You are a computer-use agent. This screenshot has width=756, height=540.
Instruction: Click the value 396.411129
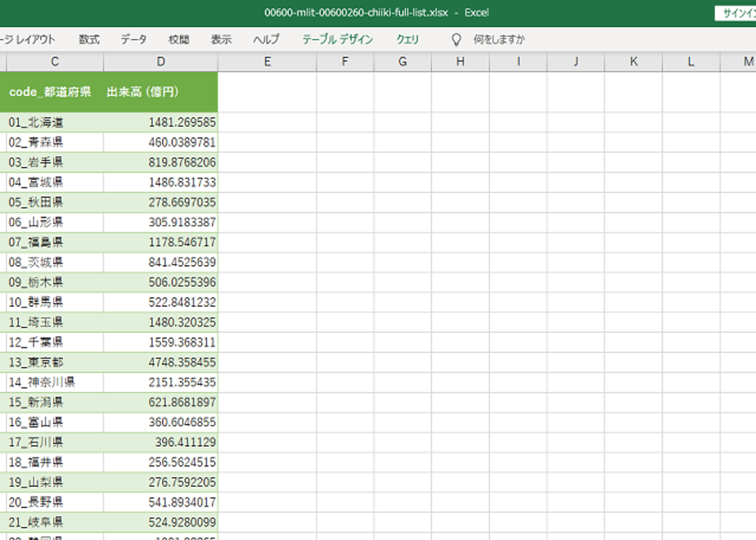click(185, 443)
